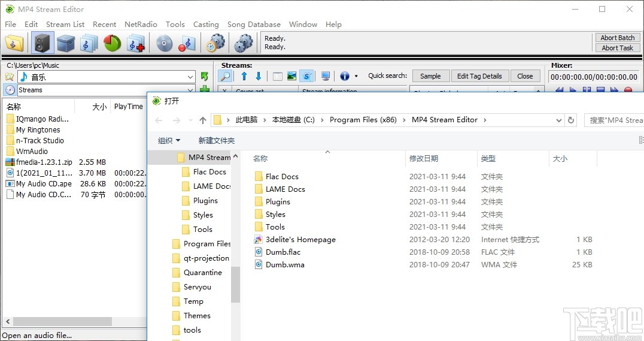644x341 pixels.
Task: Click the monitor icon in Streams toolbar
Action: coord(326,76)
